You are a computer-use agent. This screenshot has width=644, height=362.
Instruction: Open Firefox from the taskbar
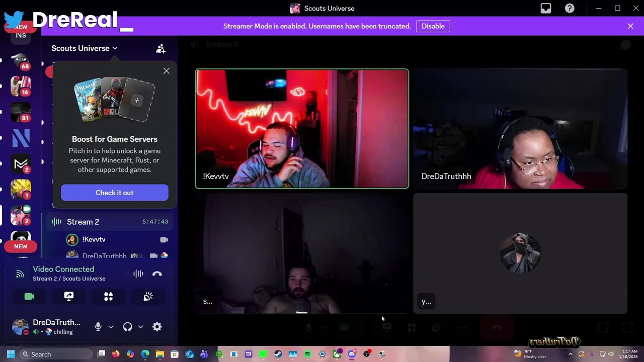116,354
